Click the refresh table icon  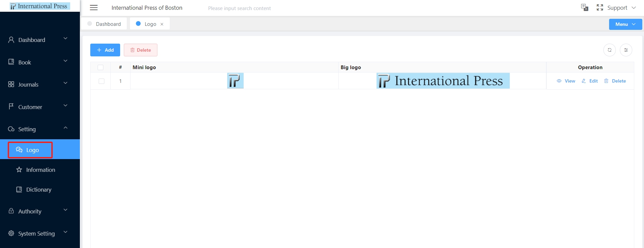click(609, 50)
